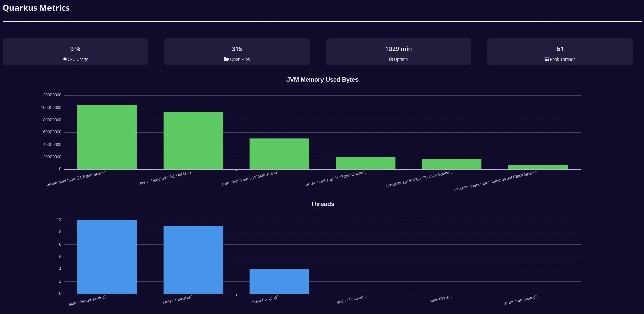The width and height of the screenshot is (644, 314).
Task: Click the CodeCache green bar
Action: pos(366,163)
